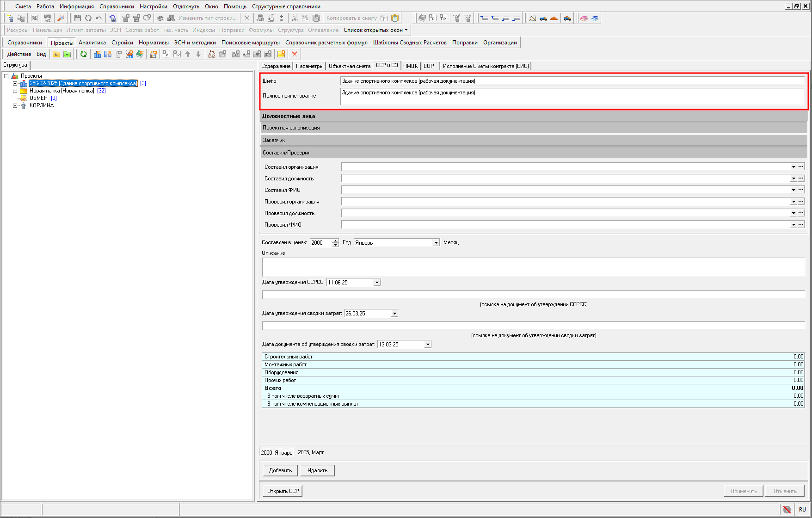Click the green folder collapse icon
The image size is (812, 518).
click(x=67, y=54)
